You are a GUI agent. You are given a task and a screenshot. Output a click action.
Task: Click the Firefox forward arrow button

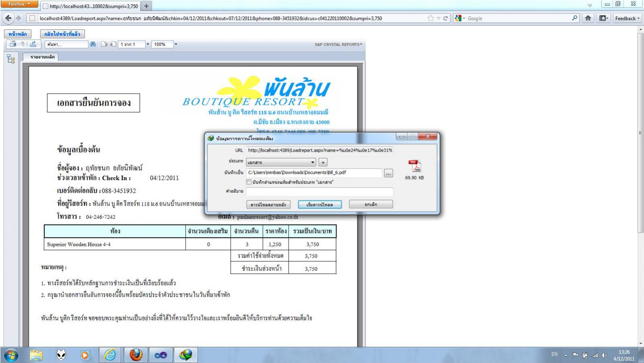[x=18, y=18]
